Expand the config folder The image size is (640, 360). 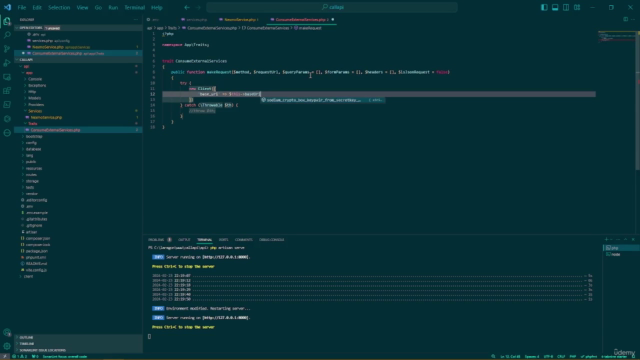[31, 143]
